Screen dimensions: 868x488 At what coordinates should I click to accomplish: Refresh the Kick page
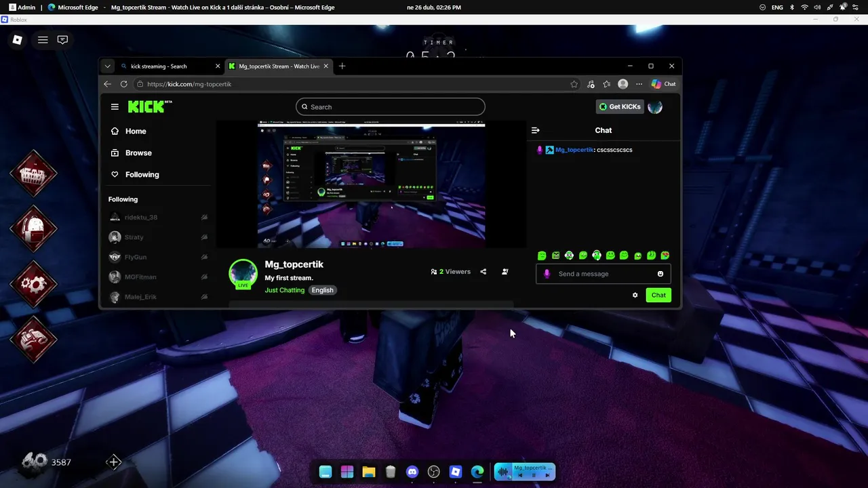(123, 84)
